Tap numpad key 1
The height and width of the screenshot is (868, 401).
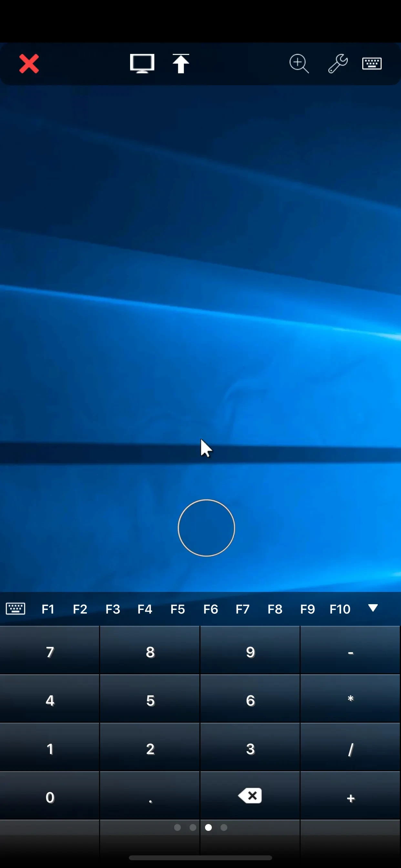coord(50,747)
